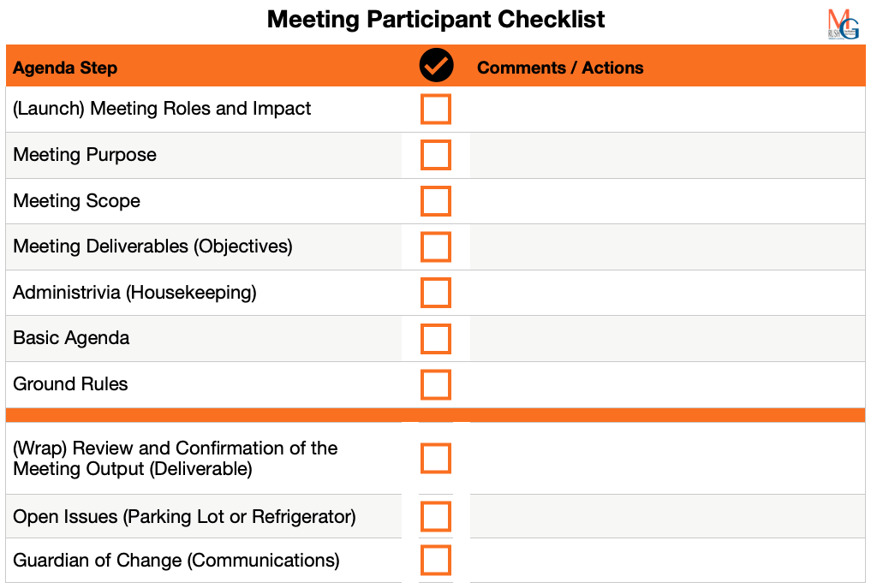Check the Meeting Deliverables (Objectives) box
The image size is (871, 588).
click(x=435, y=247)
